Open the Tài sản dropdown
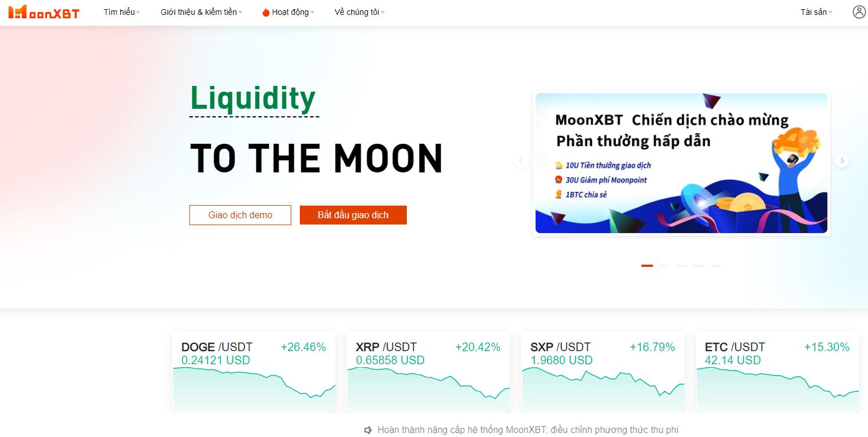Image resolution: width=868 pixels, height=437 pixels. 816,12
